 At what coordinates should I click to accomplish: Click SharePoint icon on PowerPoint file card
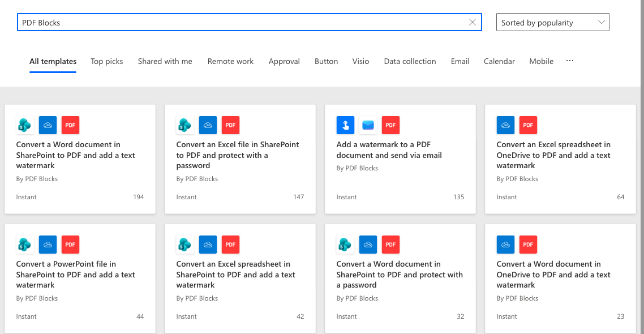click(25, 245)
